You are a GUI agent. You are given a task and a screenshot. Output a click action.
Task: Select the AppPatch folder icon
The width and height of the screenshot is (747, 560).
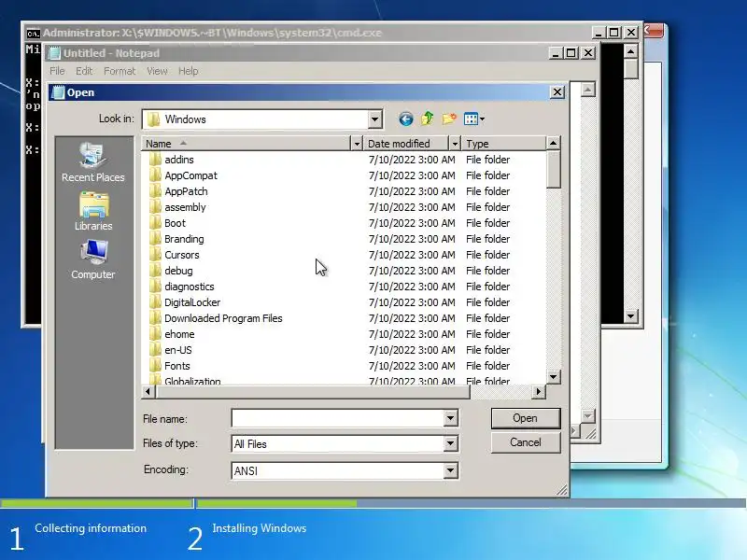(x=155, y=191)
